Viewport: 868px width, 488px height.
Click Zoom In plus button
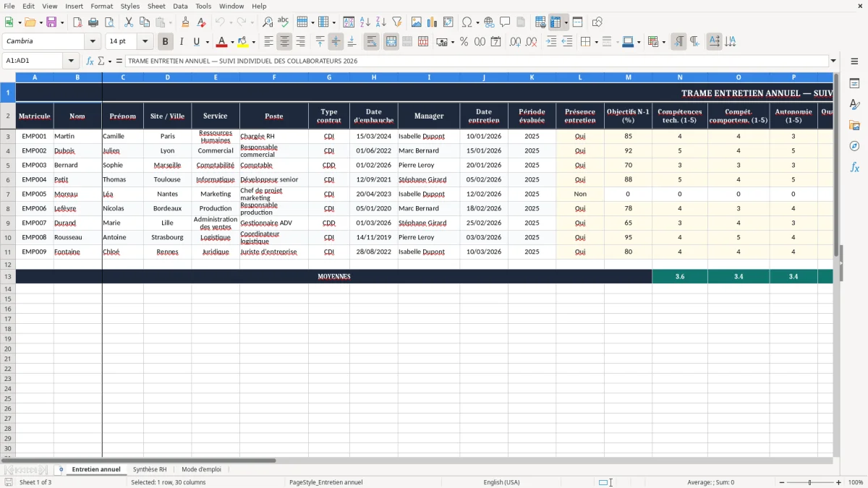tap(839, 482)
